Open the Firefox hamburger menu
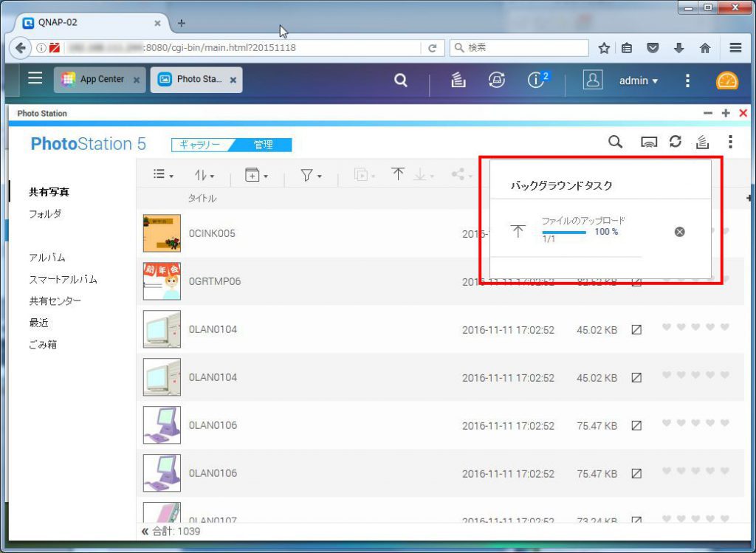 [x=735, y=48]
